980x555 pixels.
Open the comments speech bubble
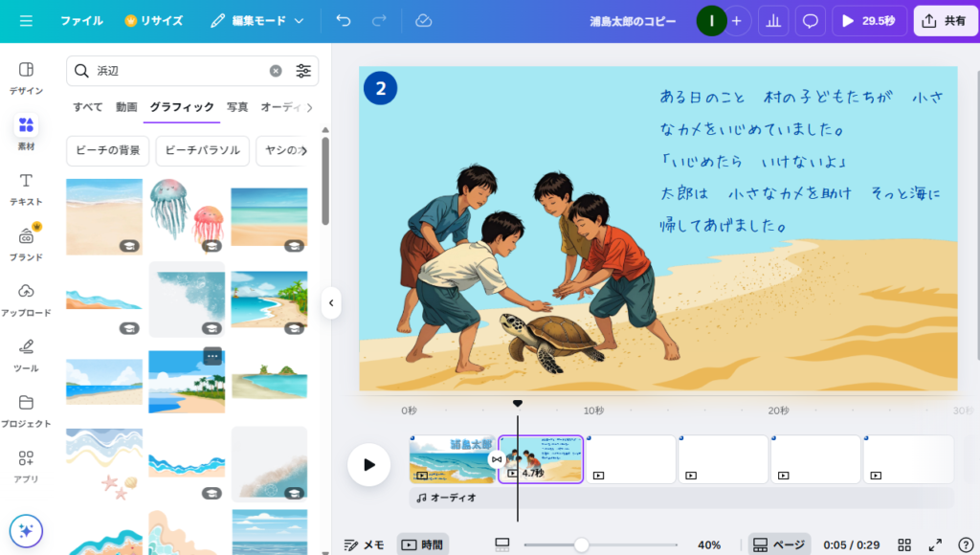[810, 21]
